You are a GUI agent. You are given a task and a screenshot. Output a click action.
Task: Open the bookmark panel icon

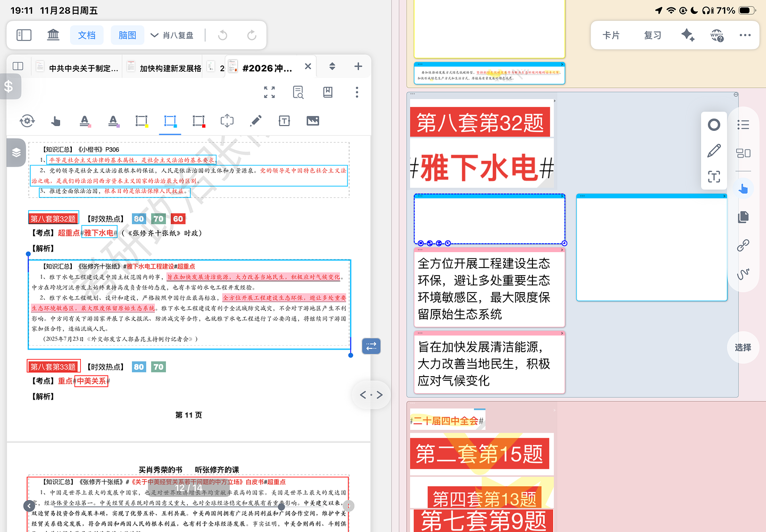tap(328, 93)
